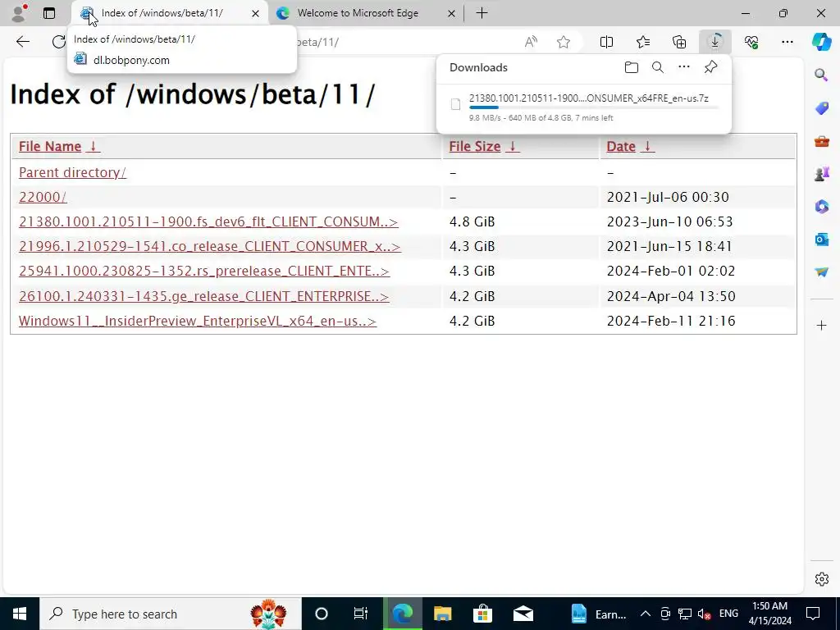Open File Explorer from taskbar
840x630 pixels.
(442, 614)
